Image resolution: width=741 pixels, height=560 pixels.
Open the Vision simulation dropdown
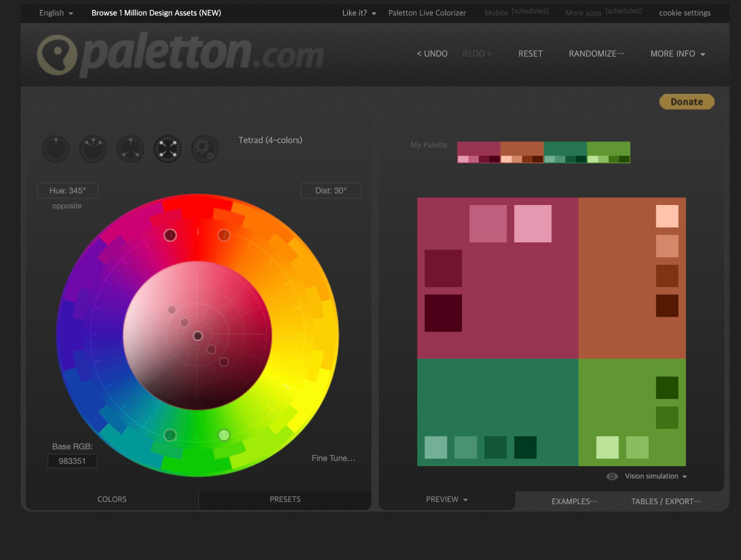656,476
